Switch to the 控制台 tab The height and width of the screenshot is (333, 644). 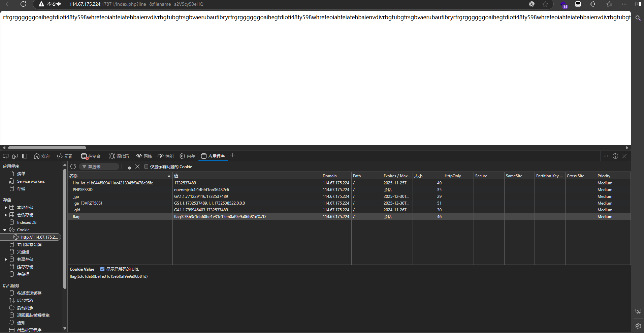pyautogui.click(x=91, y=156)
